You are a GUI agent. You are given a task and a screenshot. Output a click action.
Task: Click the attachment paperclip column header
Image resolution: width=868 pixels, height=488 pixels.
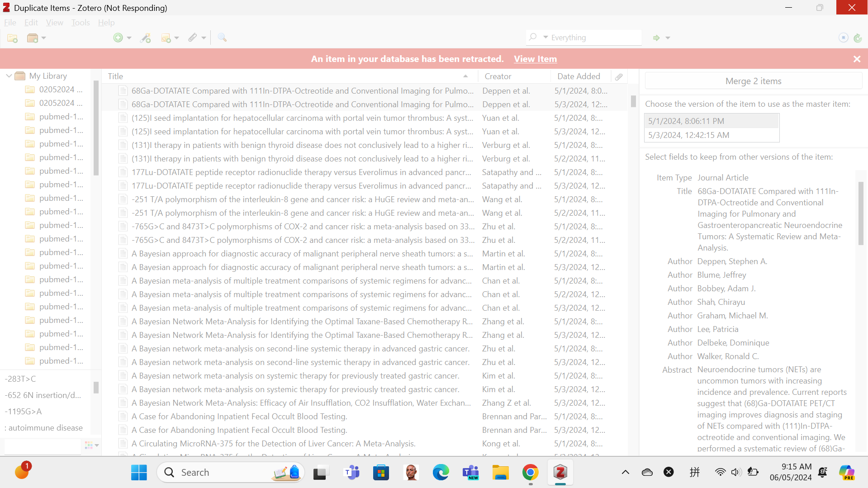coord(619,77)
